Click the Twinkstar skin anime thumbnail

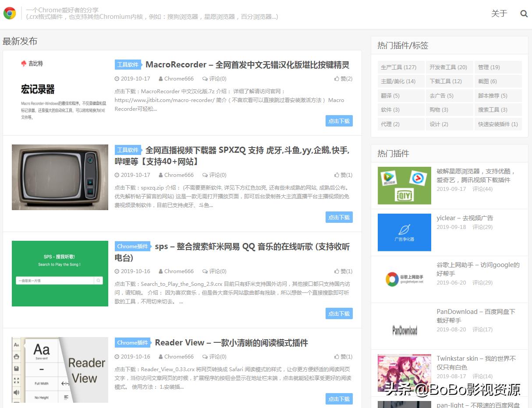404,373
